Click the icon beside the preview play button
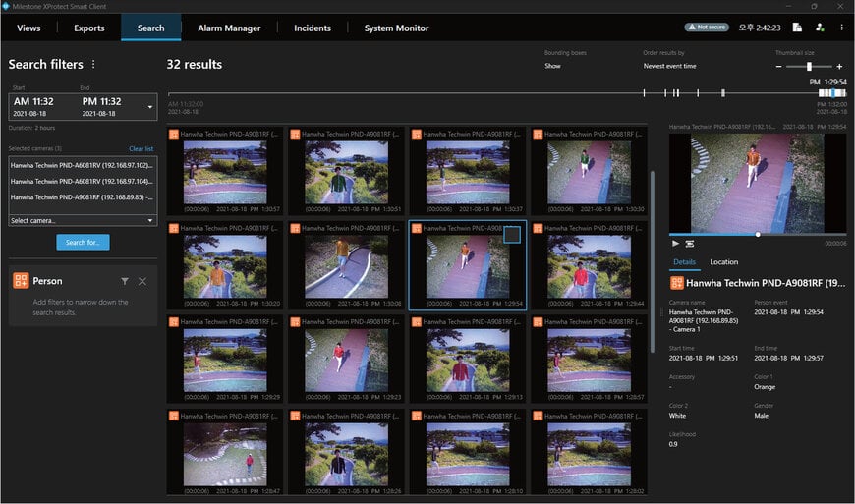The image size is (855, 504). 690,244
